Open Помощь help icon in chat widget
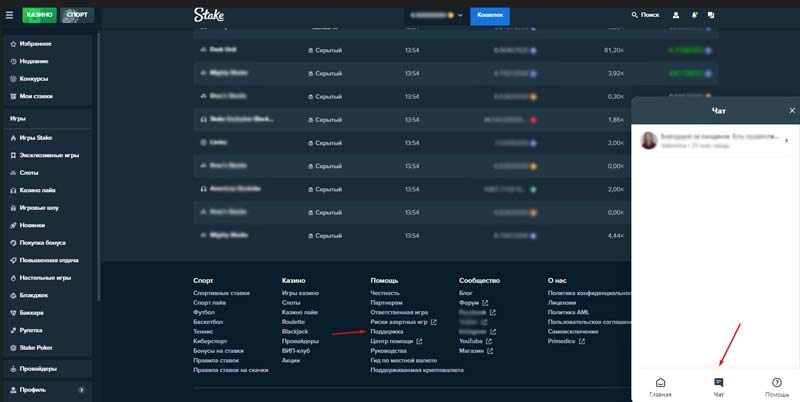This screenshot has height=402, width=800. pyautogui.click(x=777, y=386)
